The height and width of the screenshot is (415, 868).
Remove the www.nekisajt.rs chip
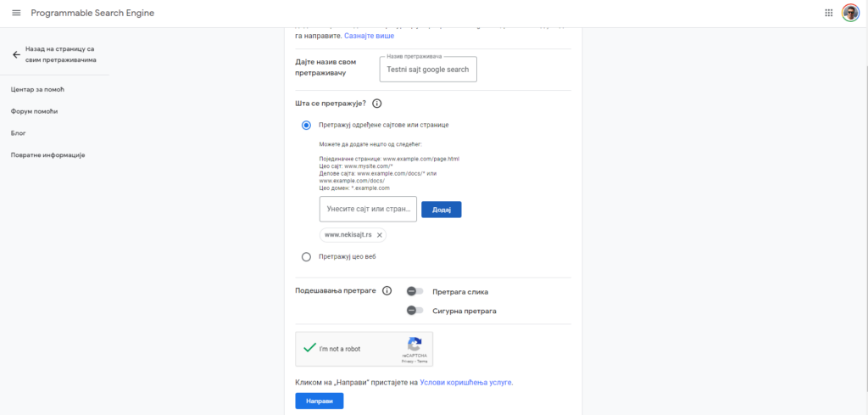[x=380, y=235]
